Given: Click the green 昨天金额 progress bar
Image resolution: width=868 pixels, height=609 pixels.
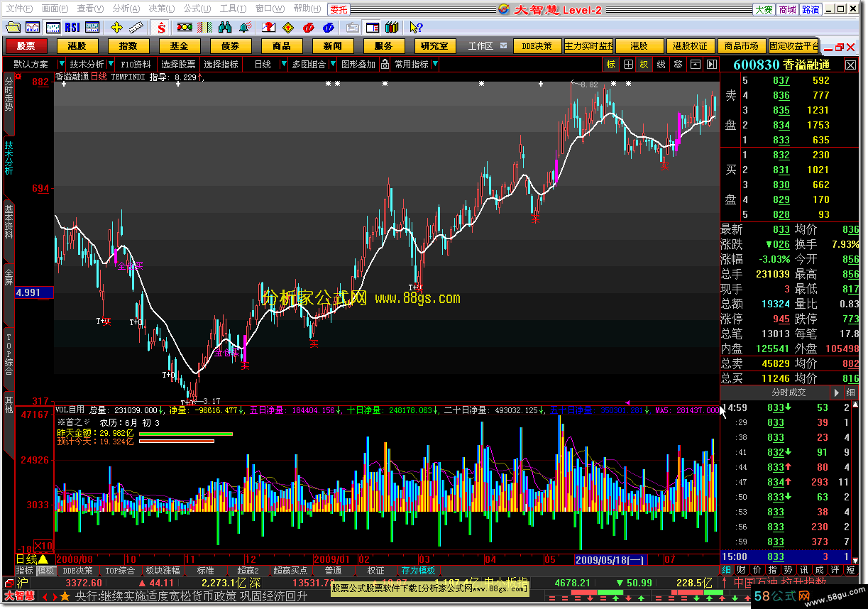Looking at the screenshot, I should (185, 433).
